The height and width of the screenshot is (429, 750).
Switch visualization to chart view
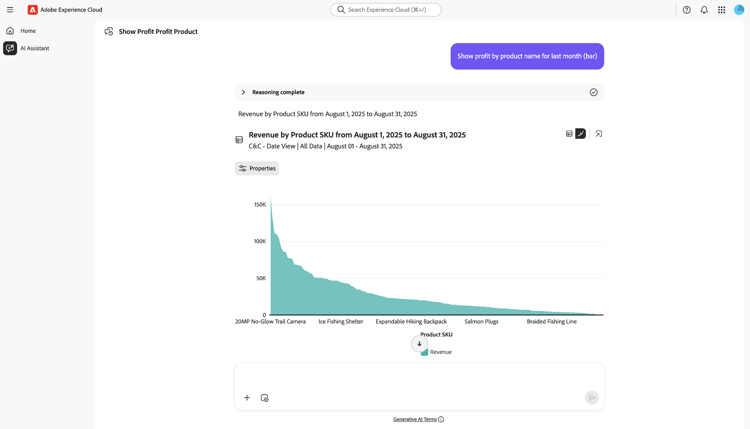tap(580, 133)
